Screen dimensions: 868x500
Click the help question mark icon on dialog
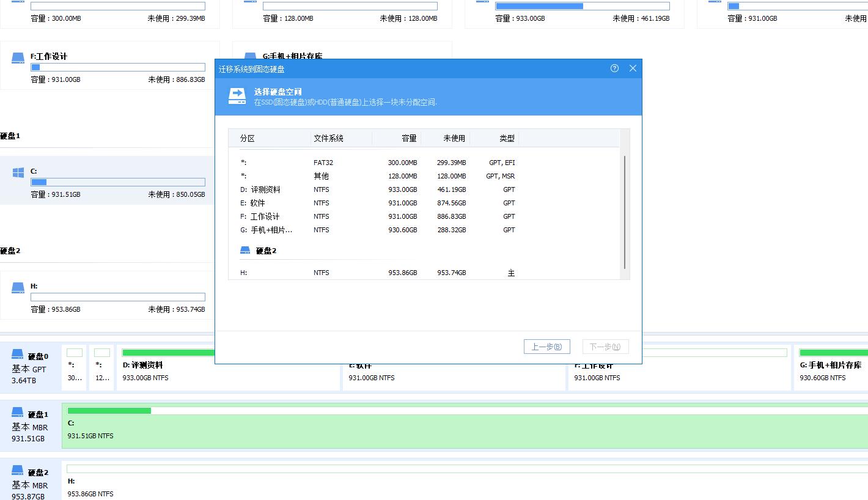pos(614,68)
